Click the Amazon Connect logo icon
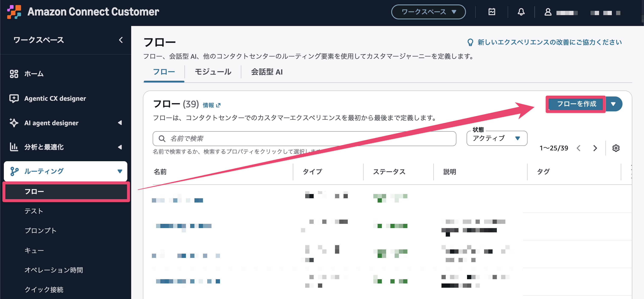 (x=14, y=12)
